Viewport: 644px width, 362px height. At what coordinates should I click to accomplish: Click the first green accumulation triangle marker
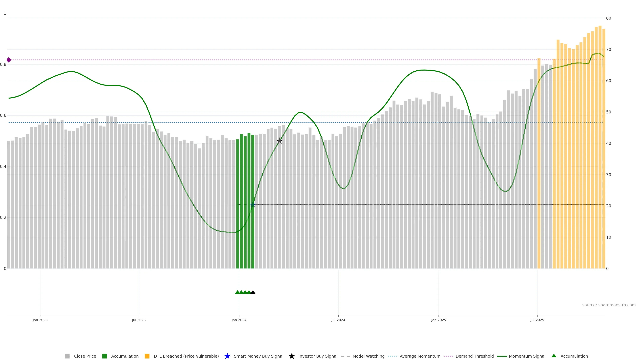(237, 292)
